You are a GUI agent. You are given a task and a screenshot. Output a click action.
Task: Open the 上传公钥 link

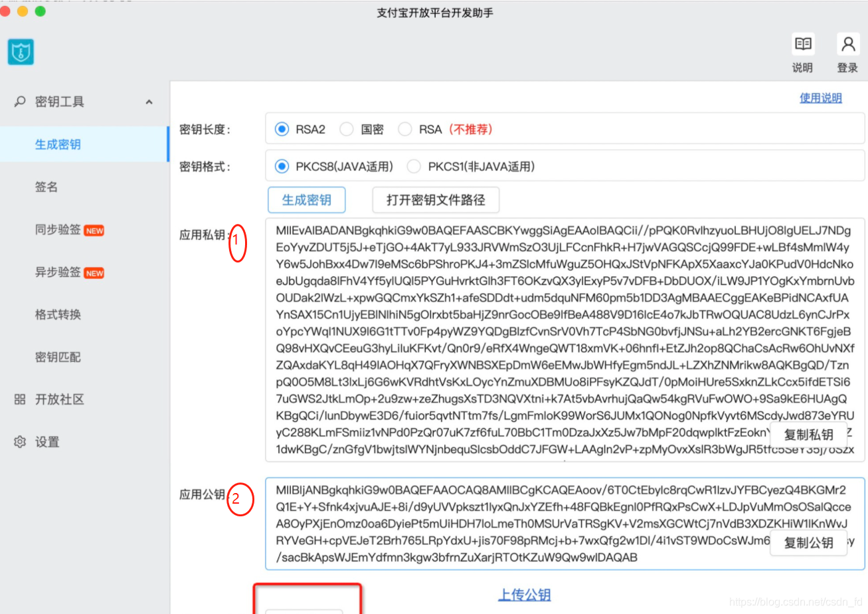point(525,595)
